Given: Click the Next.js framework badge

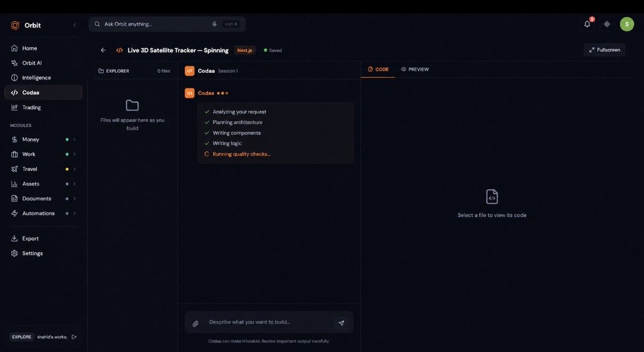Looking at the screenshot, I should [245, 51].
